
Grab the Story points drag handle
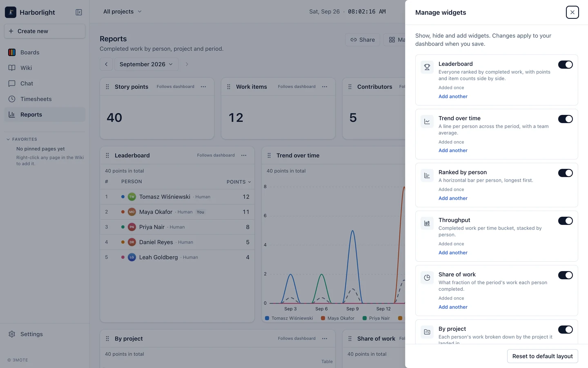pos(107,87)
